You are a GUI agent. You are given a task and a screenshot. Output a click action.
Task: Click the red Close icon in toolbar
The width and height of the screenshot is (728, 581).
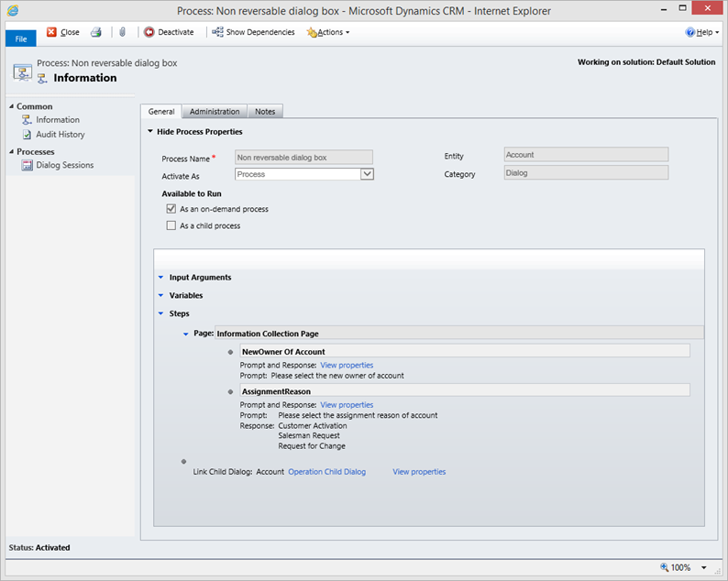pyautogui.click(x=51, y=32)
